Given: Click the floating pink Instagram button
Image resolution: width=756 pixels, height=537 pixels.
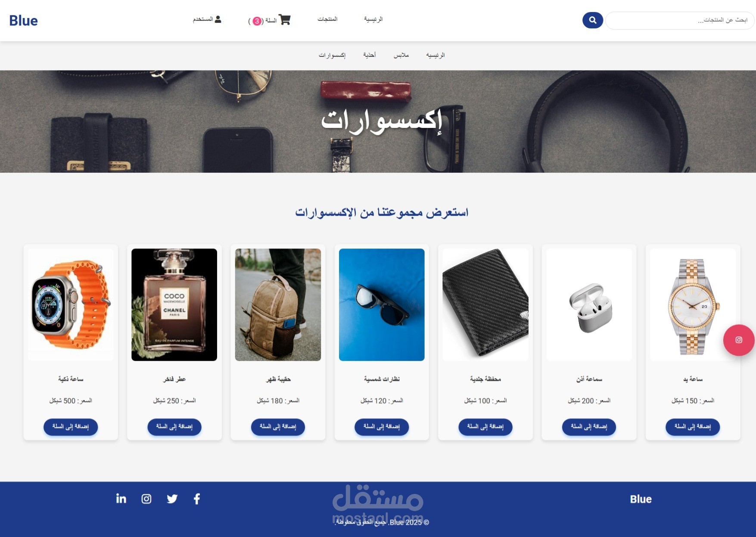Looking at the screenshot, I should click(x=738, y=340).
